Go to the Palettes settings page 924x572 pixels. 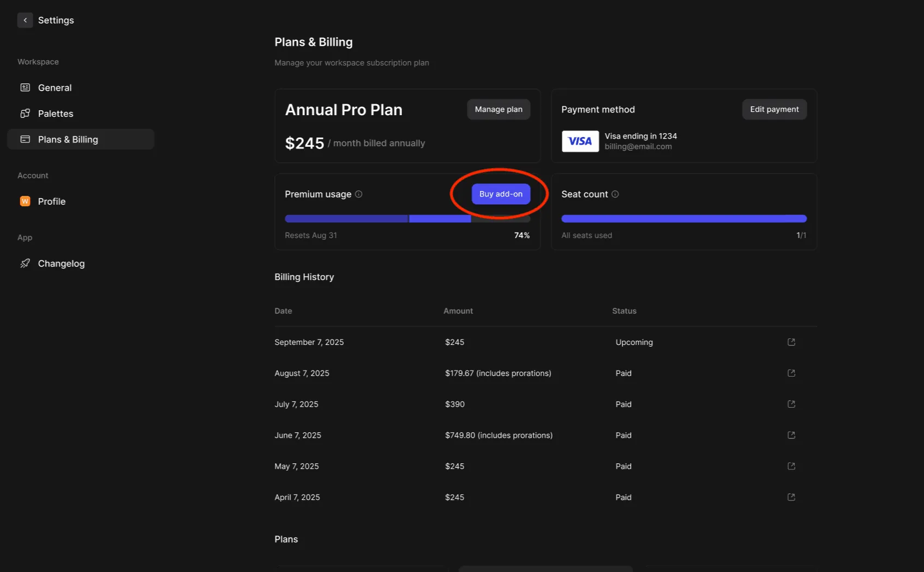(55, 114)
